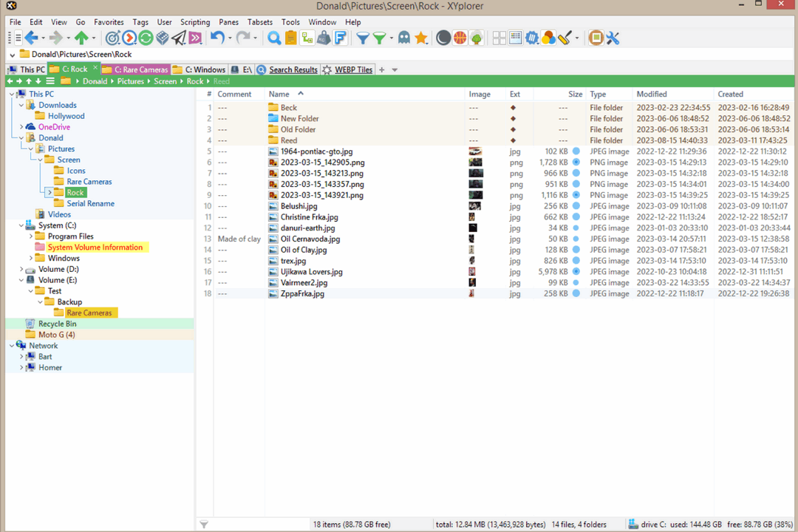The width and height of the screenshot is (798, 532).
Task: Open the dropdown arrow beside the Back button
Action: [x=43, y=38]
